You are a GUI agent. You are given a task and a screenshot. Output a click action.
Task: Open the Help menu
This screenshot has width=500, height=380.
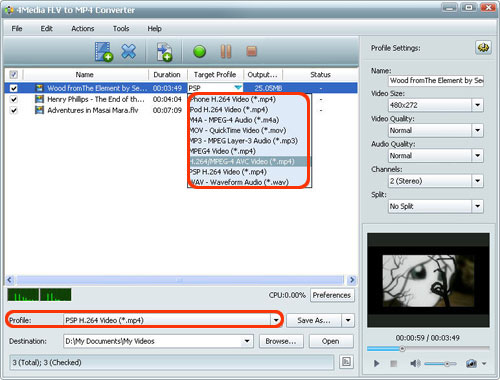tap(154, 29)
